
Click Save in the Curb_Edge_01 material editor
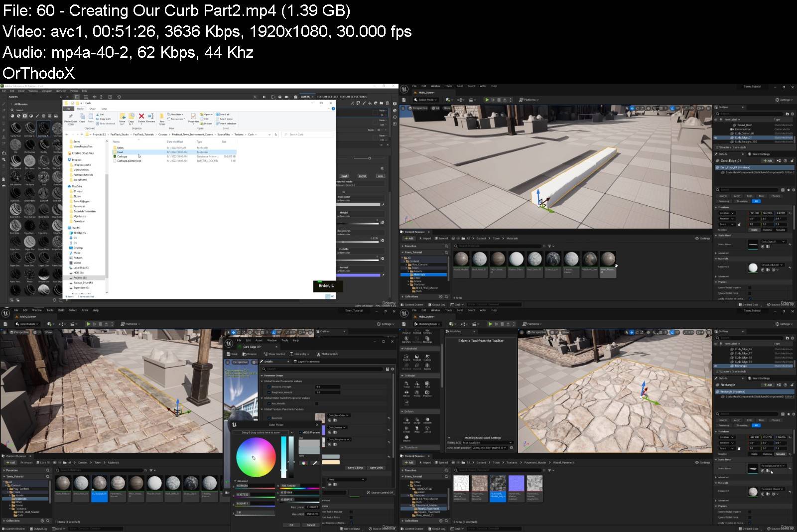coord(232,354)
